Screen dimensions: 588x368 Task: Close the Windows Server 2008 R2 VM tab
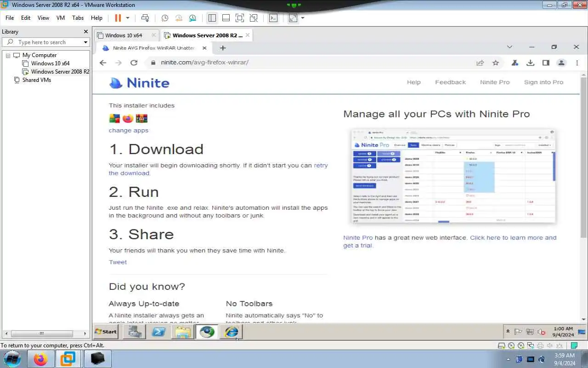(248, 35)
